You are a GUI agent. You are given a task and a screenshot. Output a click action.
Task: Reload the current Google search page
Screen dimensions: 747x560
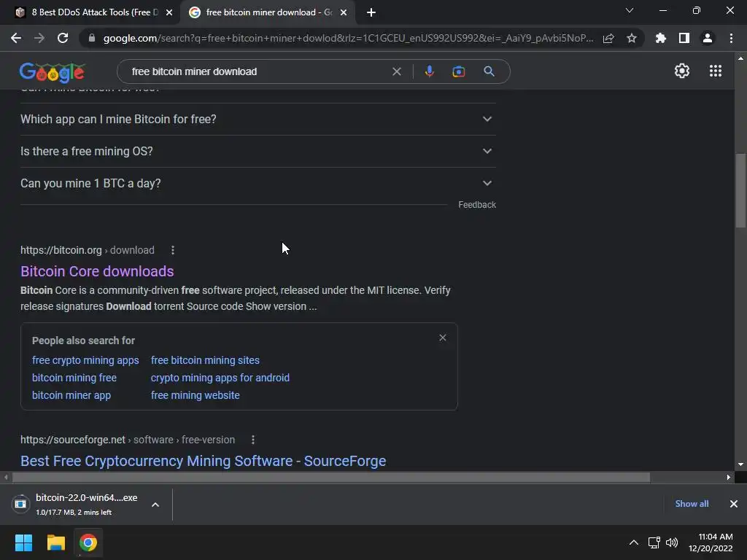point(63,38)
